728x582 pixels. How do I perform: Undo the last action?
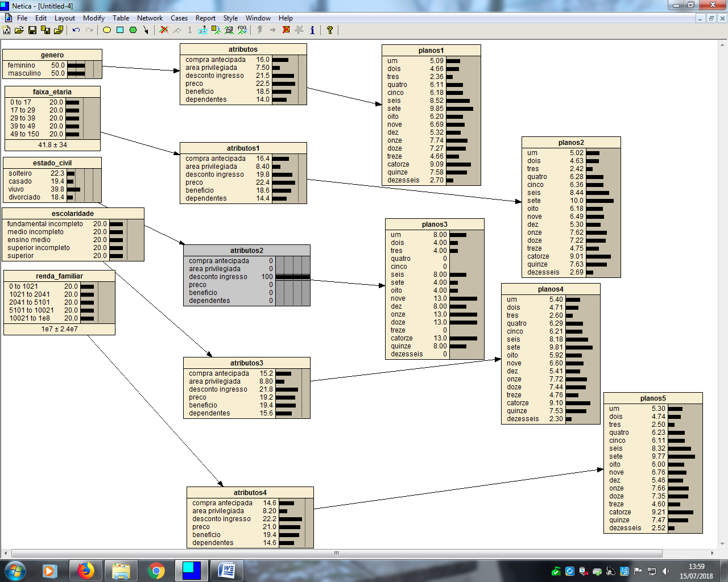[x=76, y=30]
